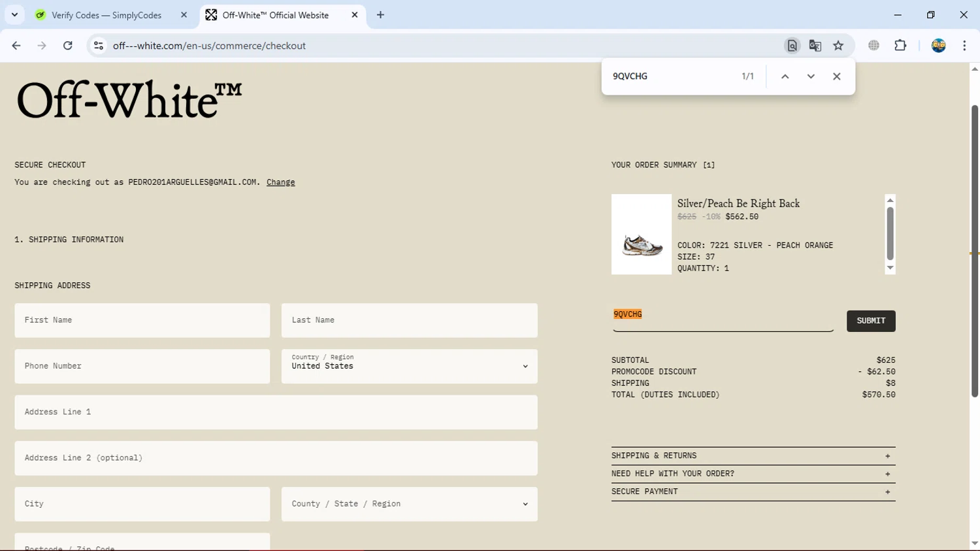The height and width of the screenshot is (551, 980).
Task: Click the Your Order Summary heading
Action: click(663, 165)
